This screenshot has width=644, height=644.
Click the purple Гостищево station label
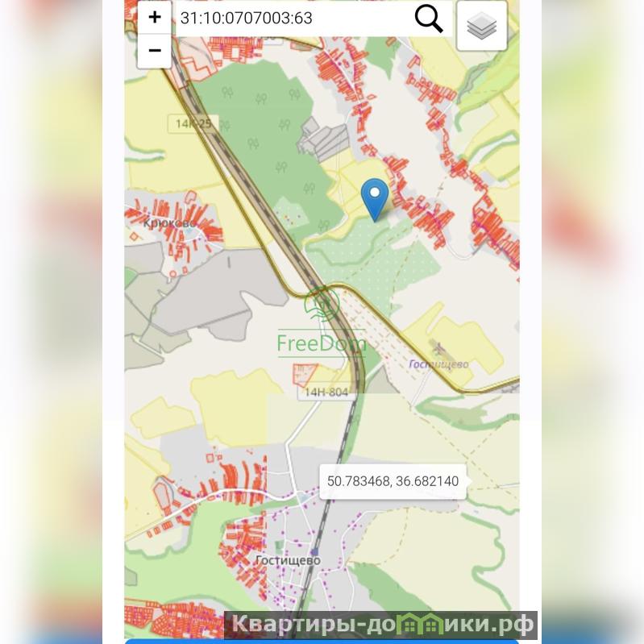click(438, 364)
